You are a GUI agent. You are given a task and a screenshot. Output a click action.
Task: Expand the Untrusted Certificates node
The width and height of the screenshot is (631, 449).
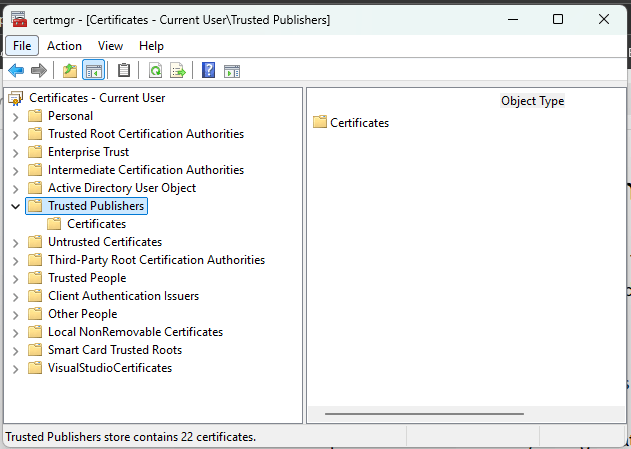(15, 242)
